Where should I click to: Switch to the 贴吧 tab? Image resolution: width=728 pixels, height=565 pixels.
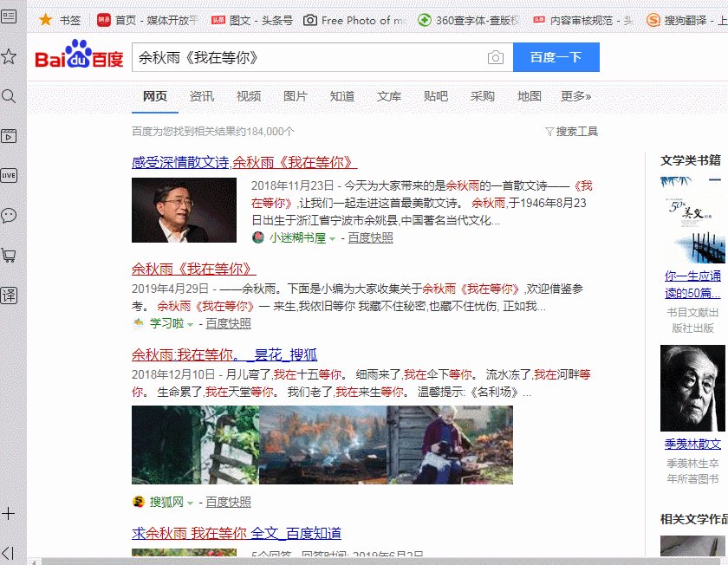[435, 96]
